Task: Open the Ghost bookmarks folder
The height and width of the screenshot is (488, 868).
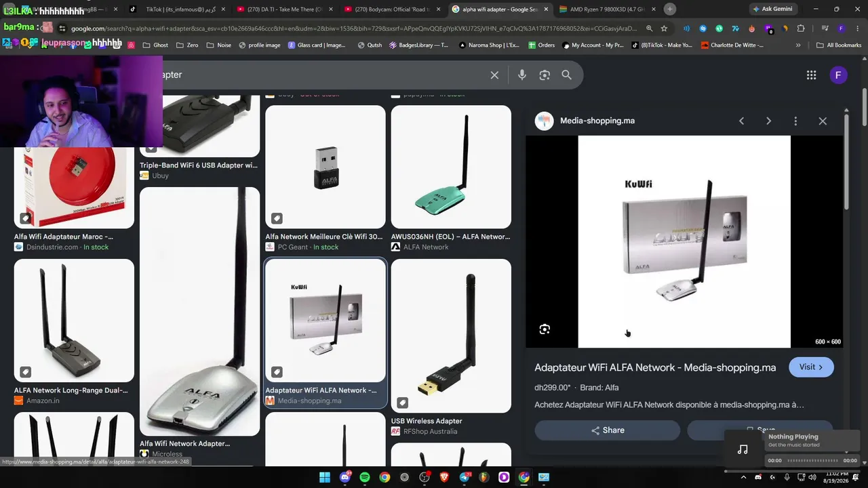Action: pos(155,45)
